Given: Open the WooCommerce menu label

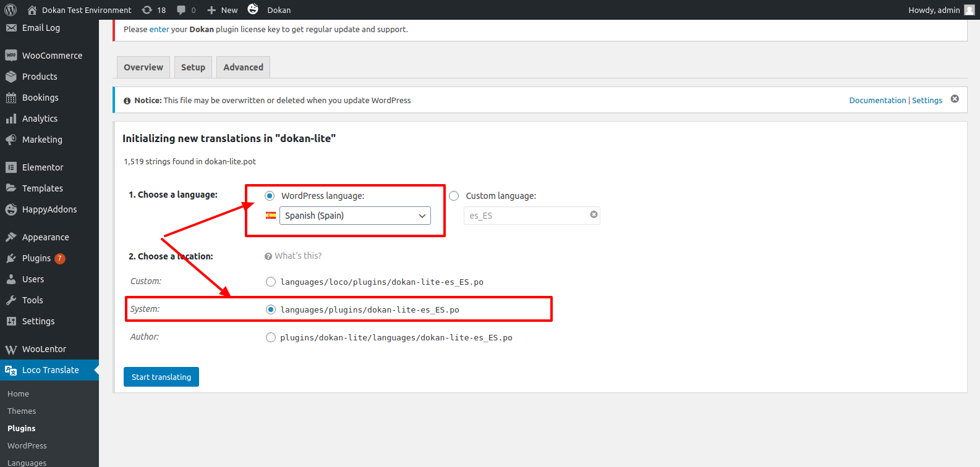Looking at the screenshot, I should pyautogui.click(x=53, y=56).
